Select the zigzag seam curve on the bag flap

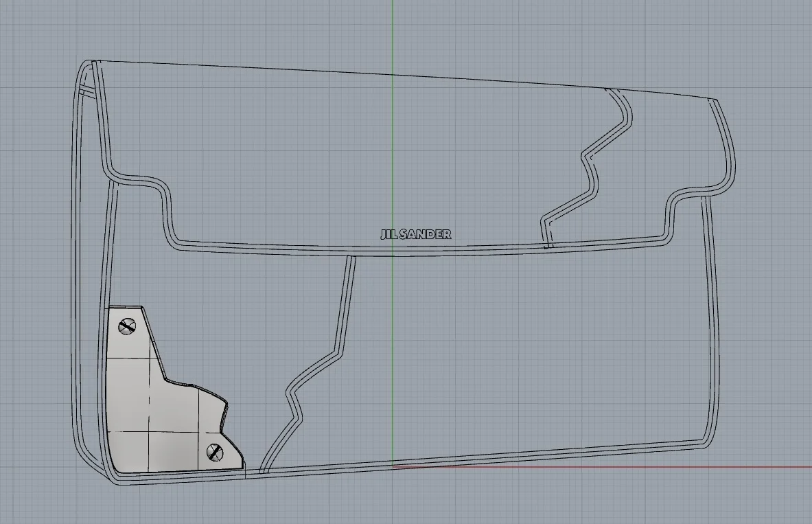click(588, 168)
